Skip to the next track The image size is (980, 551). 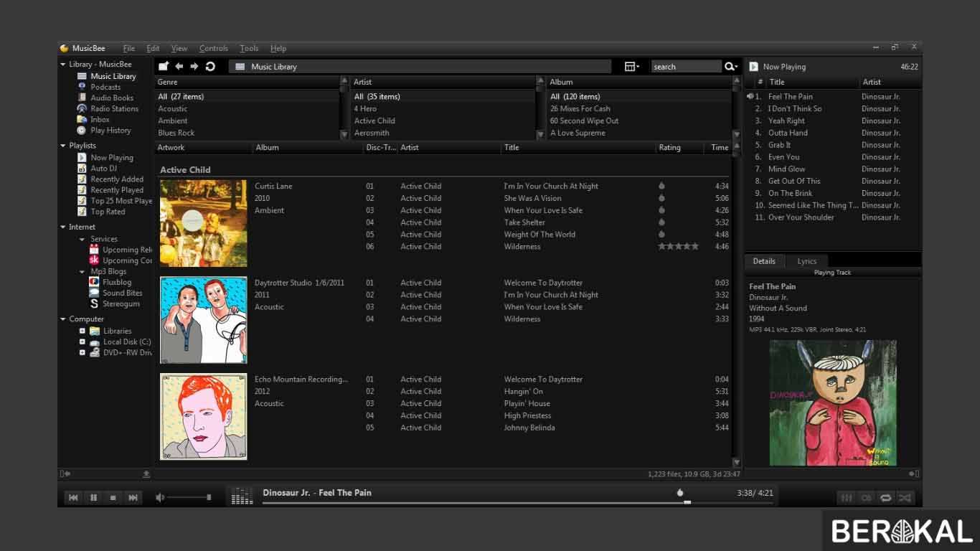click(133, 497)
